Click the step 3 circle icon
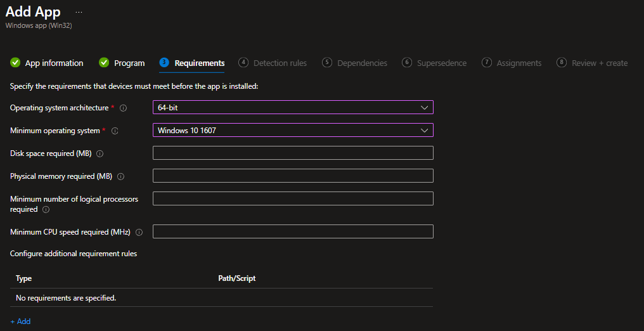 [164, 62]
